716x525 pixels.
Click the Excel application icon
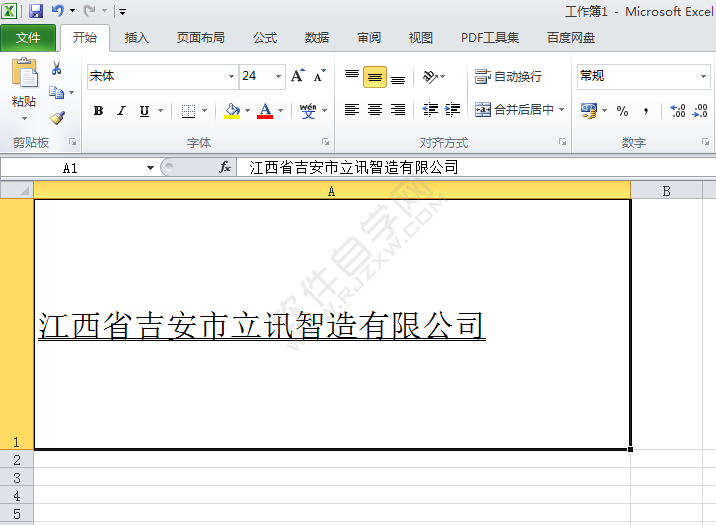coord(9,10)
